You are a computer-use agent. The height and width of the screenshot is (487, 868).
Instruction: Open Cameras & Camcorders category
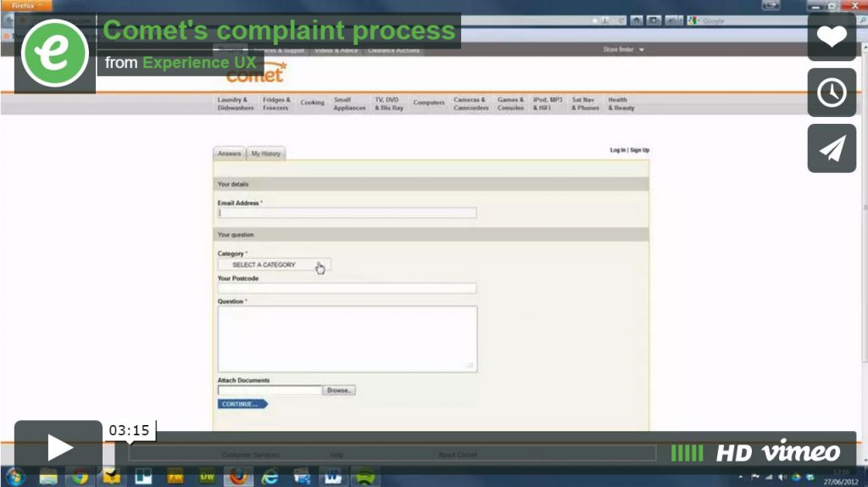(x=470, y=104)
